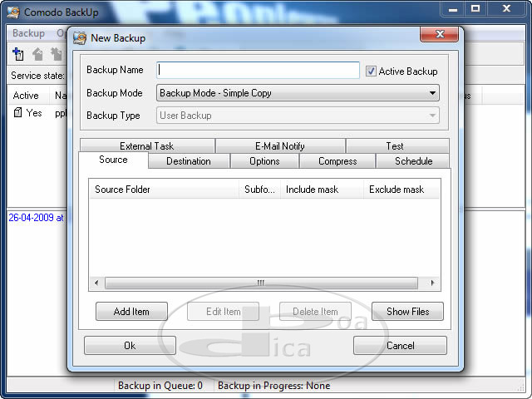Select the E-Mail Notify tab

point(279,146)
